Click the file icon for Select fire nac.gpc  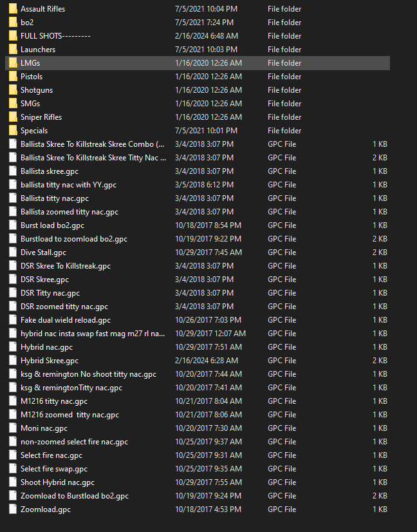[13, 455]
